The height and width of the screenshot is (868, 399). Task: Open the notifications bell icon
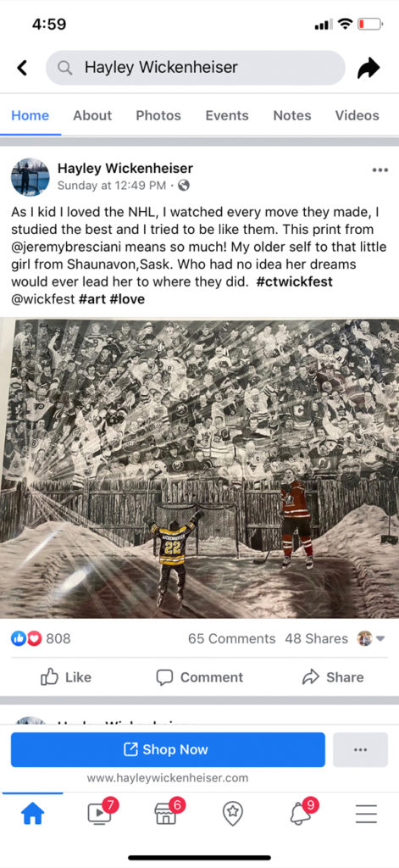301,813
